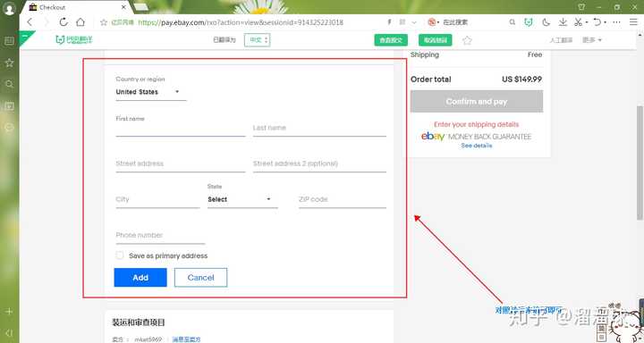Select the Checkout tab
The width and height of the screenshot is (644, 343).
pyautogui.click(x=76, y=7)
